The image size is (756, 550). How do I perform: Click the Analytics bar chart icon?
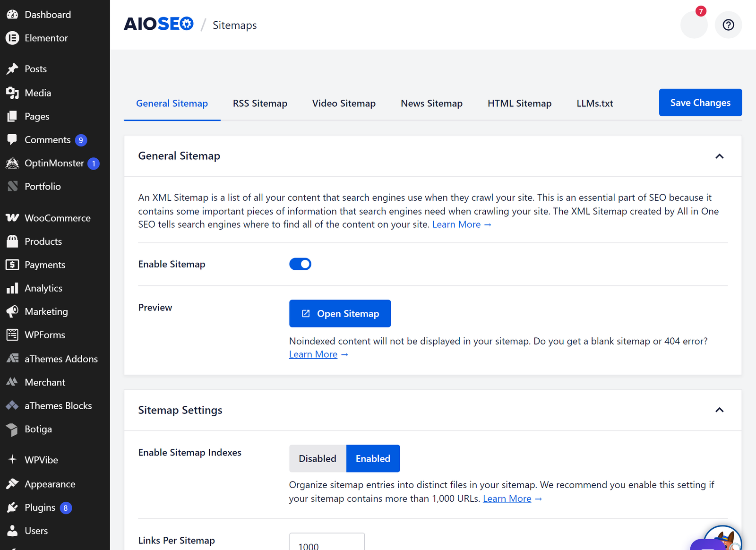(12, 288)
